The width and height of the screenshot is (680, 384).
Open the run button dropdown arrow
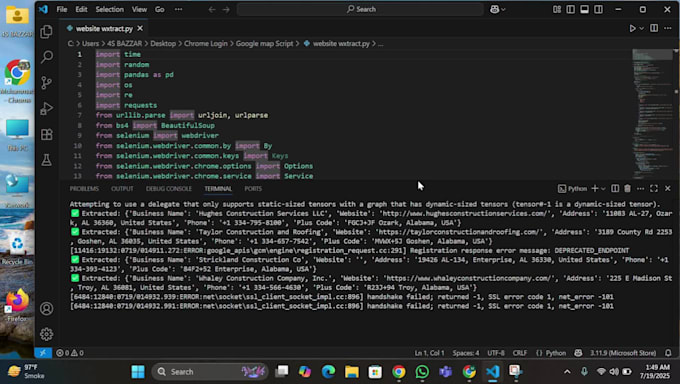pyautogui.click(x=641, y=29)
